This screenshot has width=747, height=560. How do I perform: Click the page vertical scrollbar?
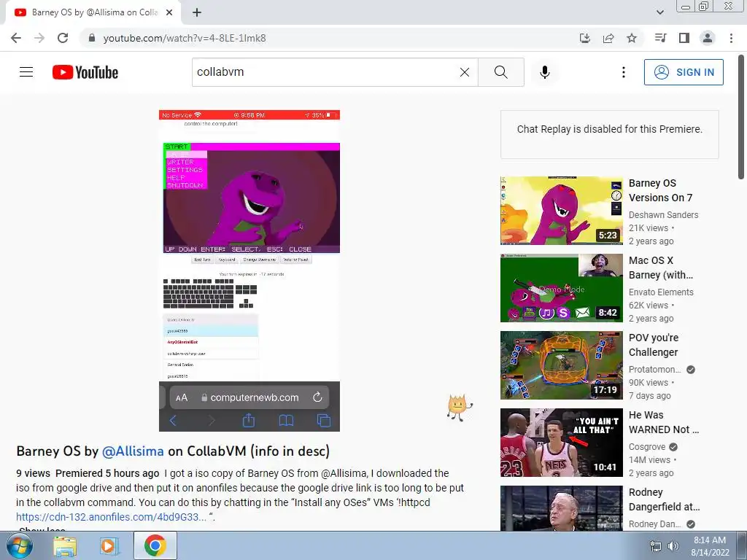(741, 117)
